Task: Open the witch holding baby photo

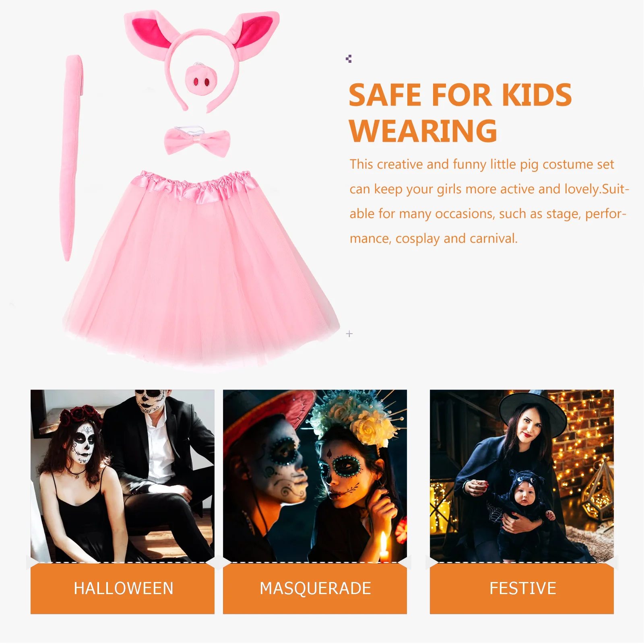Action: pos(522,476)
